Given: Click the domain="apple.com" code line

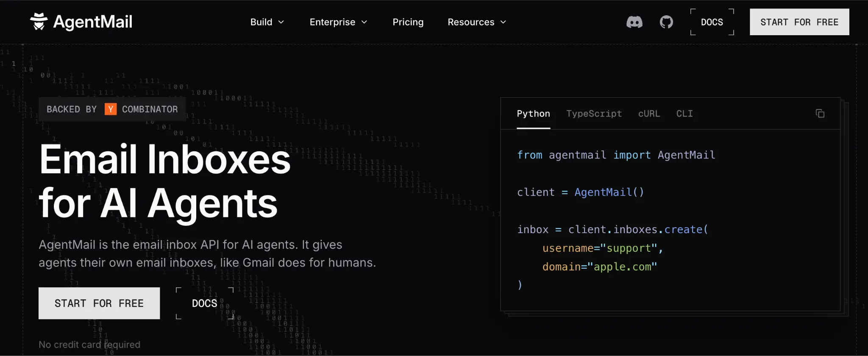Looking at the screenshot, I should click(600, 267).
